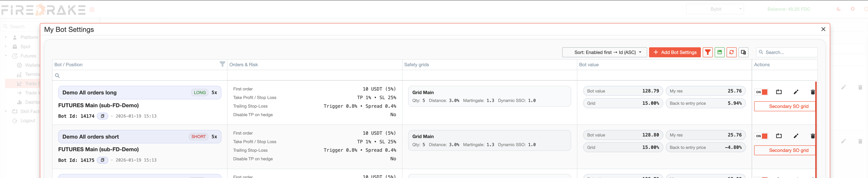Image resolution: width=868 pixels, height=178 pixels.
Task: Disable the Demo All orders short bot switch
Action: coord(761,136)
